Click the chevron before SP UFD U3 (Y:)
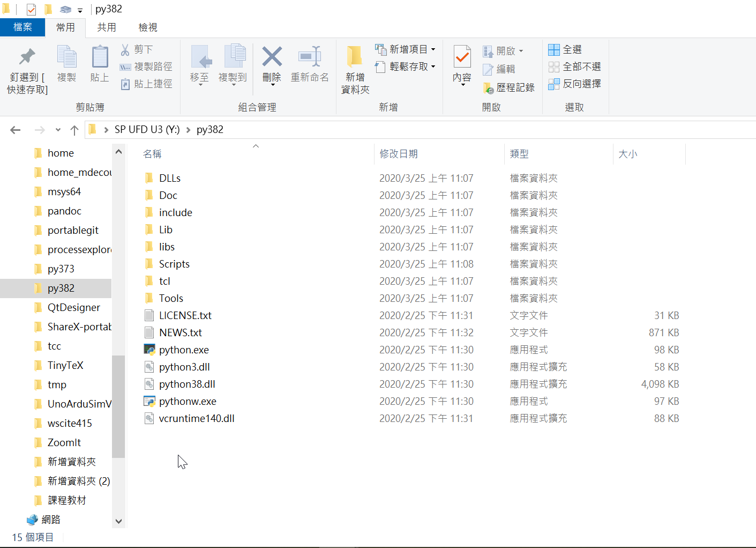 (x=106, y=130)
